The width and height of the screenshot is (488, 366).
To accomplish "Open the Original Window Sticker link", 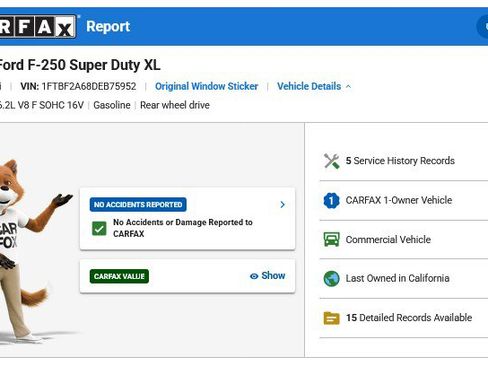I will point(206,86).
